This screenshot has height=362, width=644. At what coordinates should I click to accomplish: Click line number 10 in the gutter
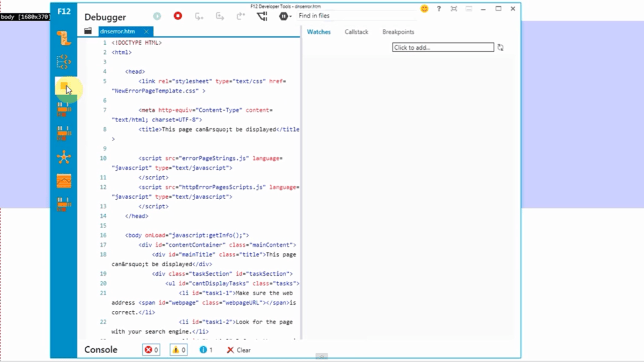click(x=103, y=159)
